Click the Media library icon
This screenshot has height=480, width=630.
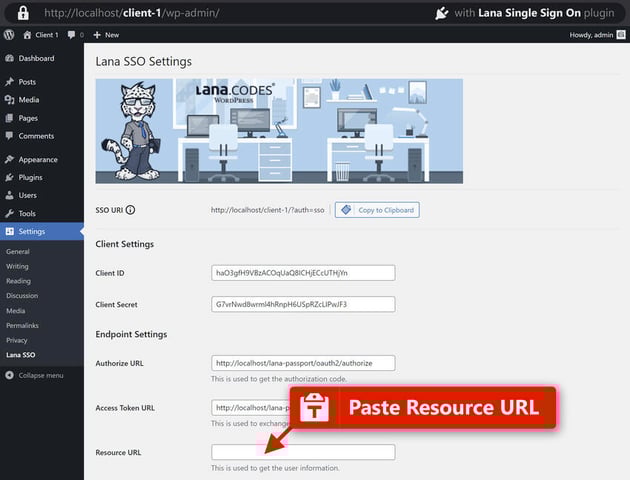point(10,100)
